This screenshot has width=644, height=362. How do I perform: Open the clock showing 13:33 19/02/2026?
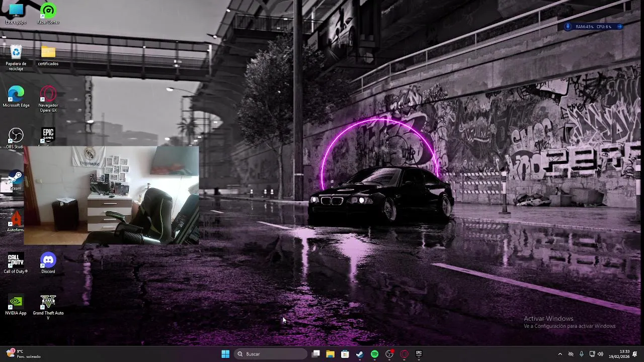tap(619, 354)
